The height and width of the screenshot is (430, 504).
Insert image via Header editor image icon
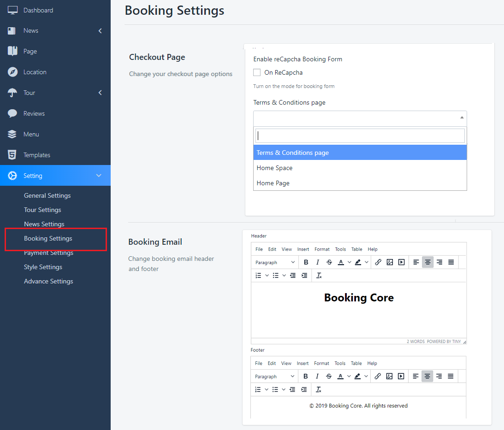point(390,262)
